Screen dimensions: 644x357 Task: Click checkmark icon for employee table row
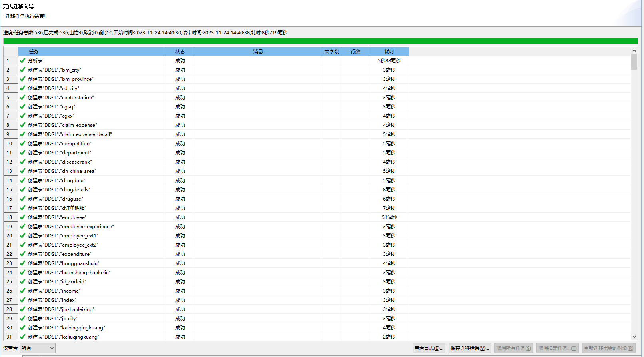[22, 217]
